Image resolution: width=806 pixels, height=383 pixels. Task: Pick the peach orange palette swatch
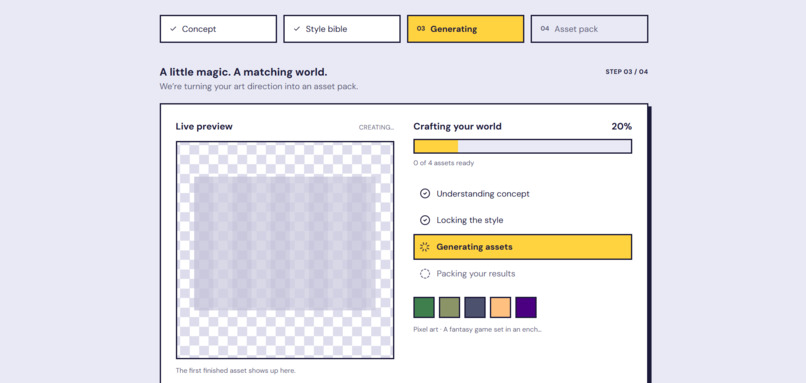pos(501,307)
